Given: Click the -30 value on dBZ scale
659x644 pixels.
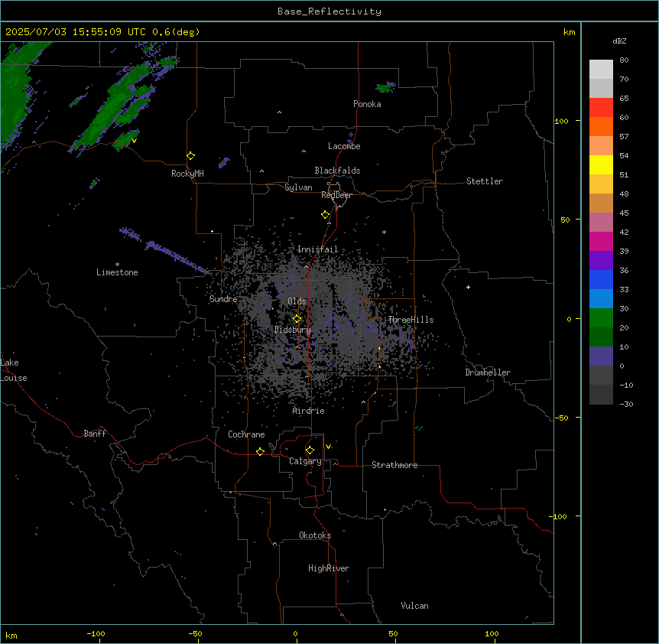Looking at the screenshot, I should tap(626, 404).
